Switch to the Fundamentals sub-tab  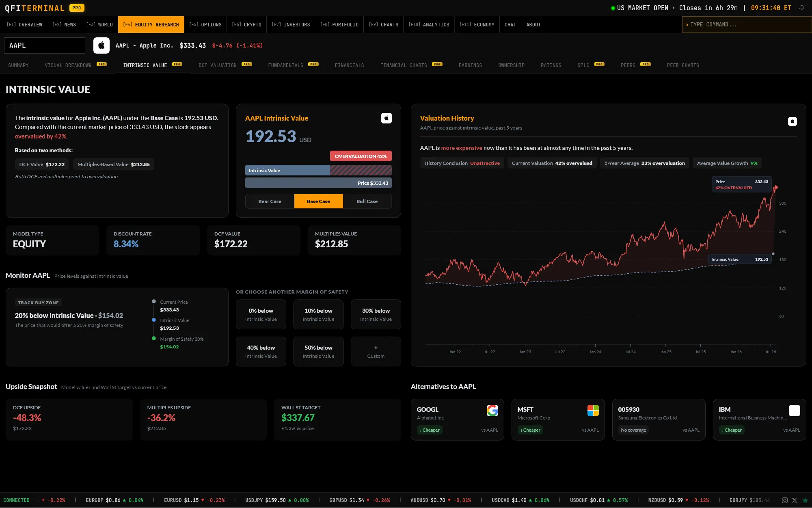click(293, 65)
